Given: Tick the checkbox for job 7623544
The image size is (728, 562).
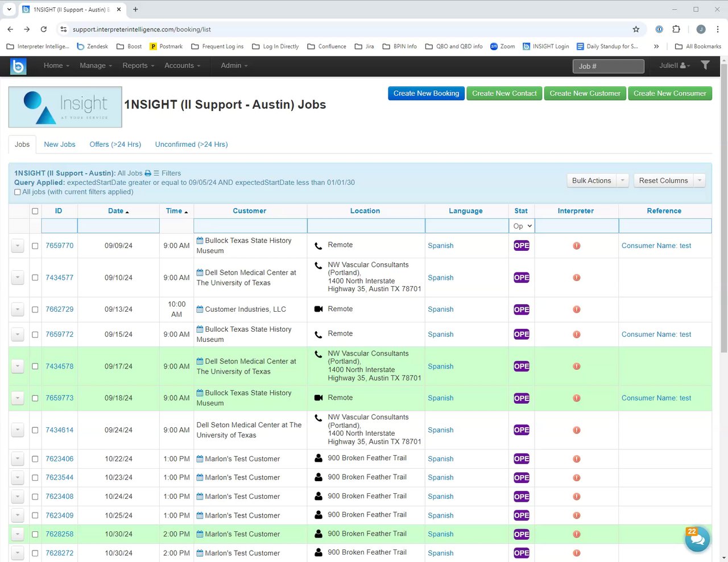Looking at the screenshot, I should 35,478.
